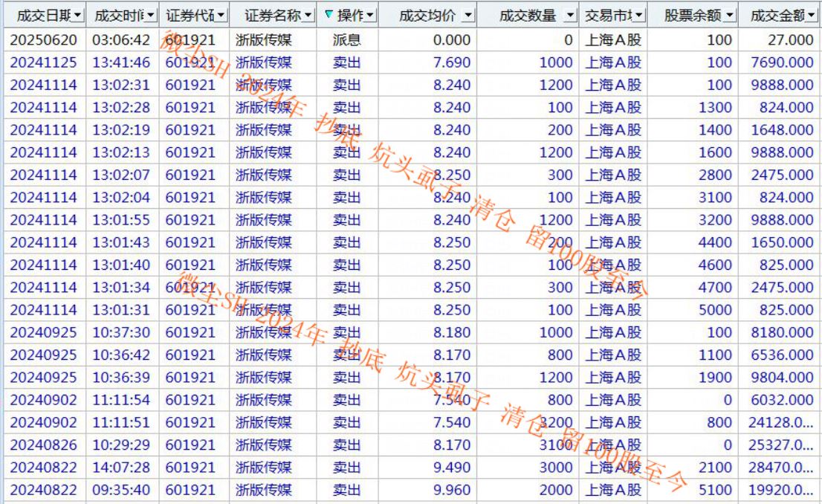This screenshot has height=504, width=822.
Task: Select the date cell 20240826
Action: tap(44, 445)
